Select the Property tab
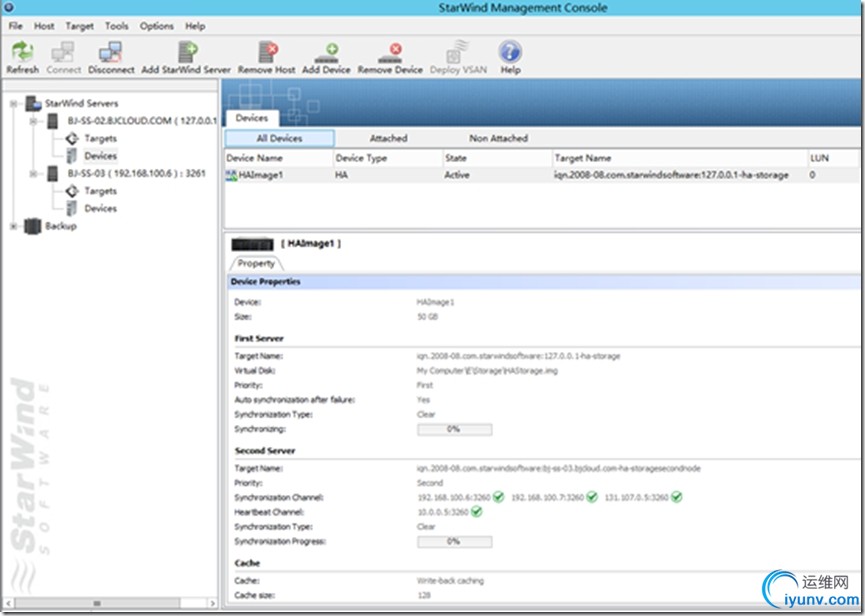The image size is (865, 616). click(256, 264)
